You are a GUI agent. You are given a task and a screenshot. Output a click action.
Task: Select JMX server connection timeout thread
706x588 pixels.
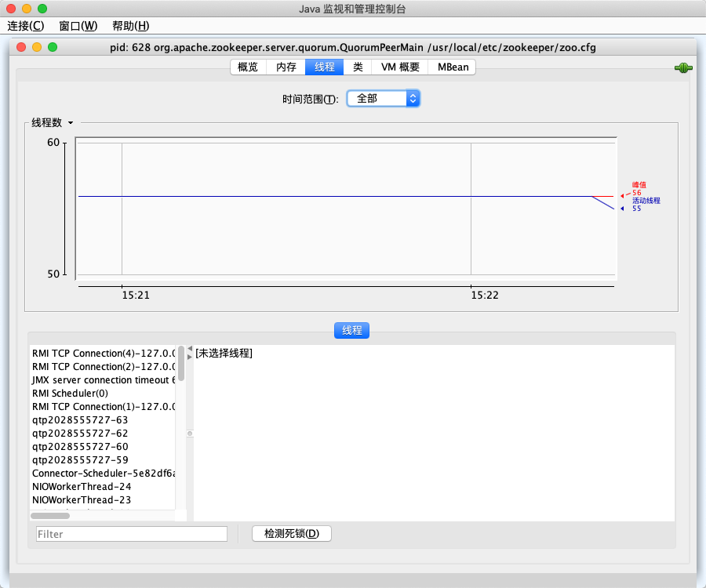point(103,380)
